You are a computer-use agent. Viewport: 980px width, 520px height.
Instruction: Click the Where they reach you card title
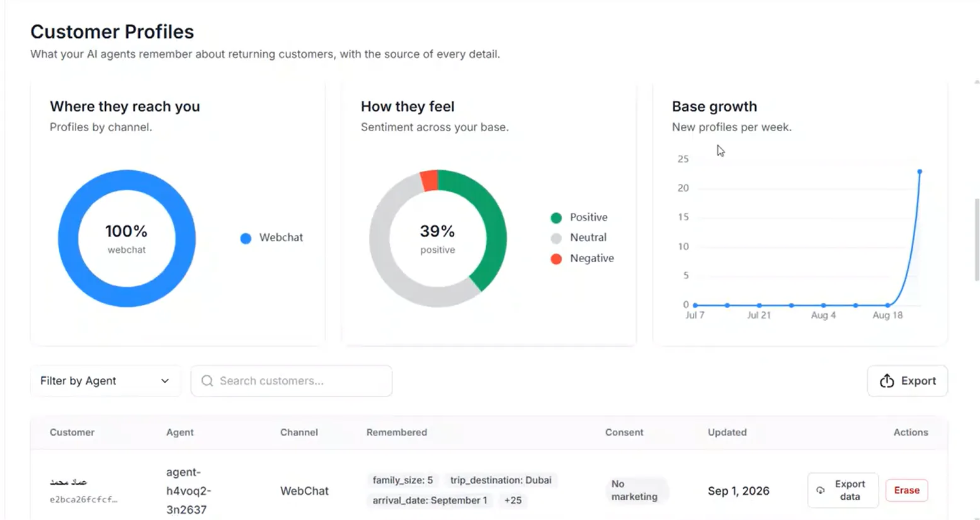[125, 107]
